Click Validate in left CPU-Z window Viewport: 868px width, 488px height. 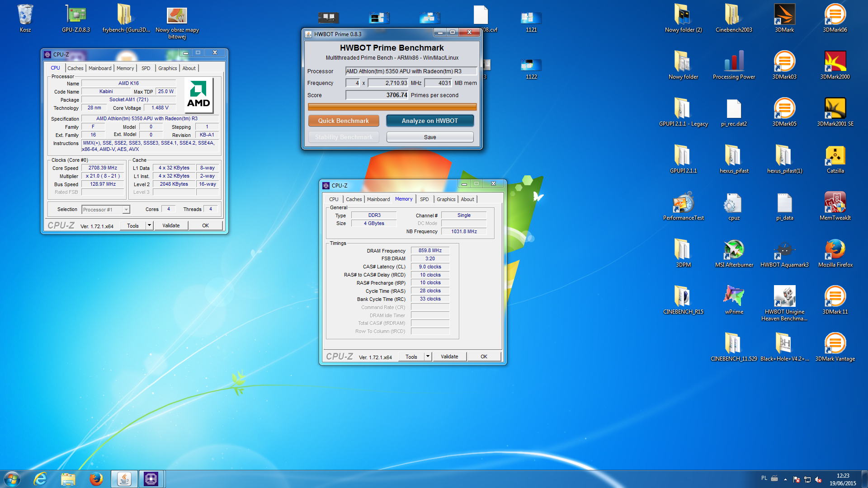point(171,225)
